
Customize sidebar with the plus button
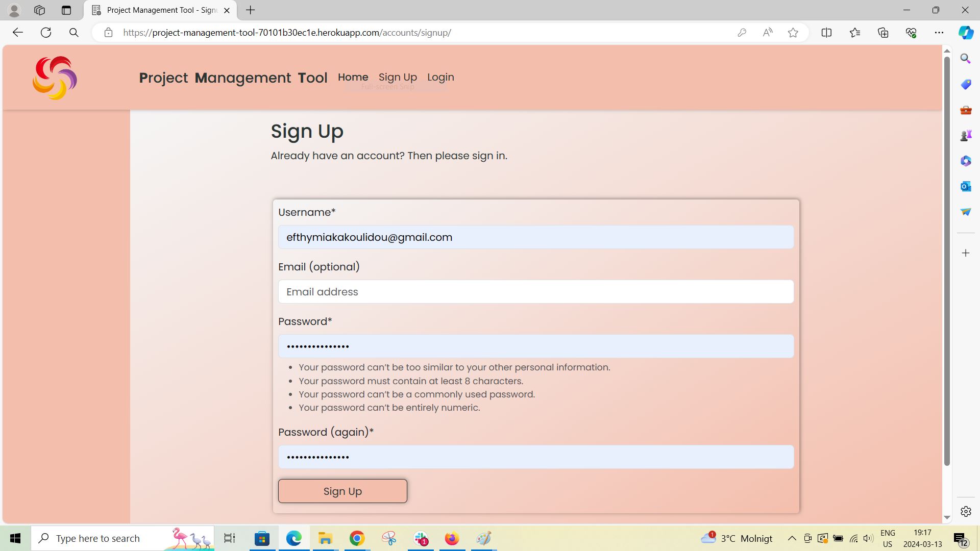[965, 253]
